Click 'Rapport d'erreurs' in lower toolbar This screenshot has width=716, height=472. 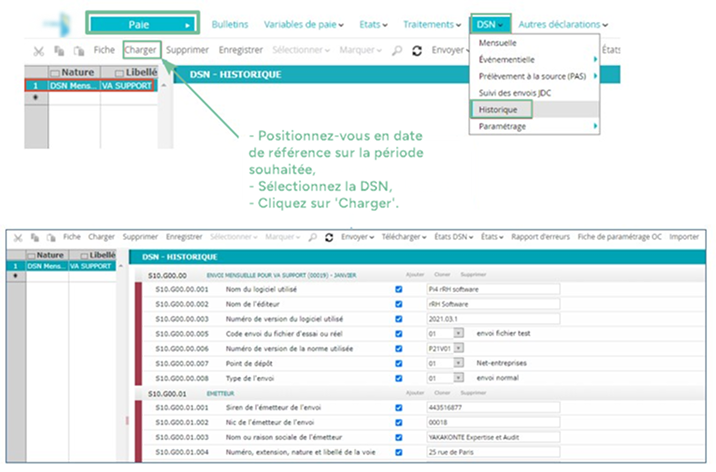pos(540,238)
